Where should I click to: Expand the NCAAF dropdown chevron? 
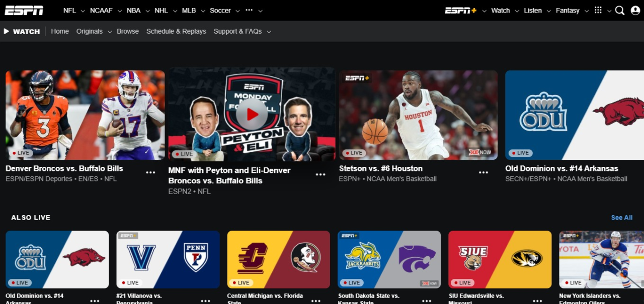[x=119, y=11]
